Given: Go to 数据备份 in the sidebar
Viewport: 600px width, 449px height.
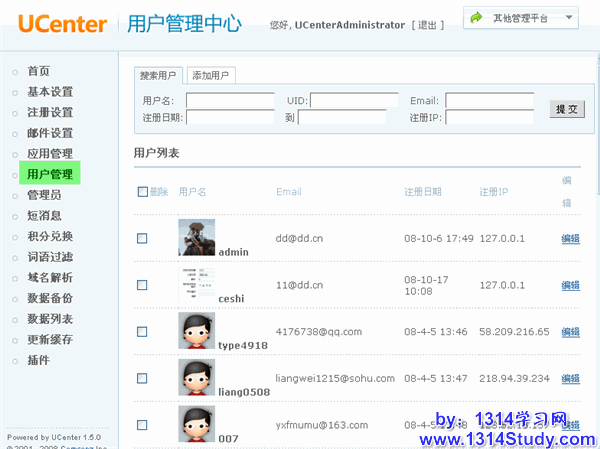Looking at the screenshot, I should 49,298.
